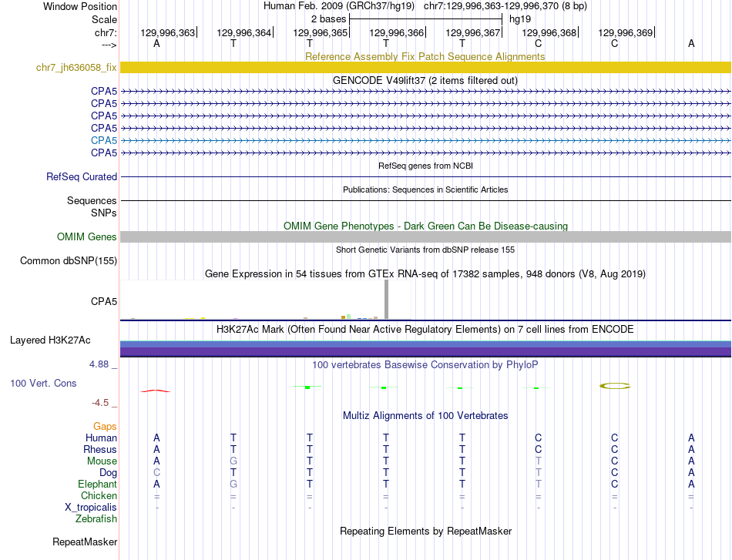Open the OMIM Gene Phenotypes track title
This screenshot has height=560, width=732.
click(425, 226)
